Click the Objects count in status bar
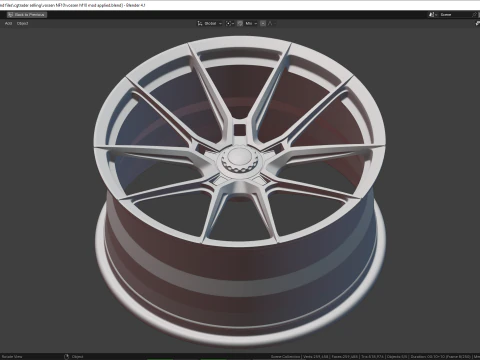This screenshot has width=480, height=360. point(397,357)
